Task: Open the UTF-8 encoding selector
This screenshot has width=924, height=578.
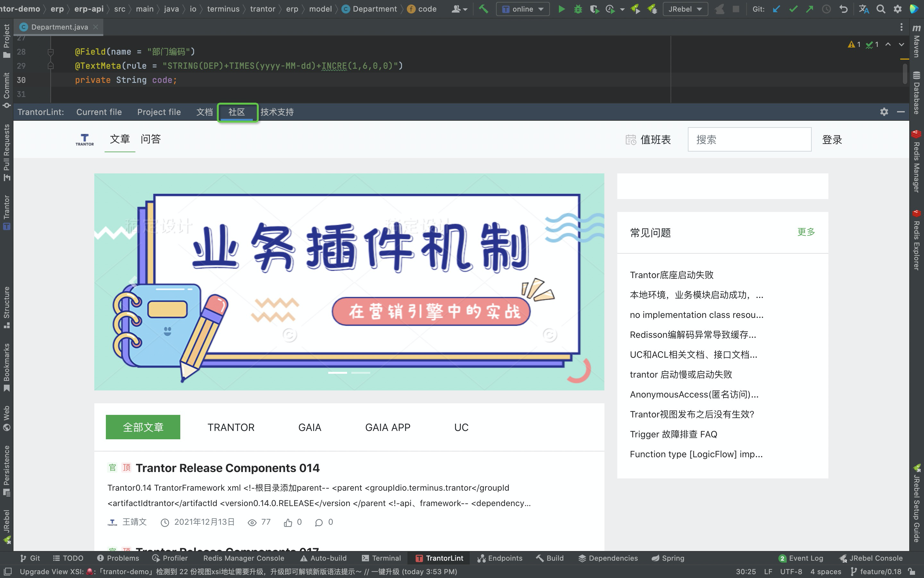Action: pos(791,572)
